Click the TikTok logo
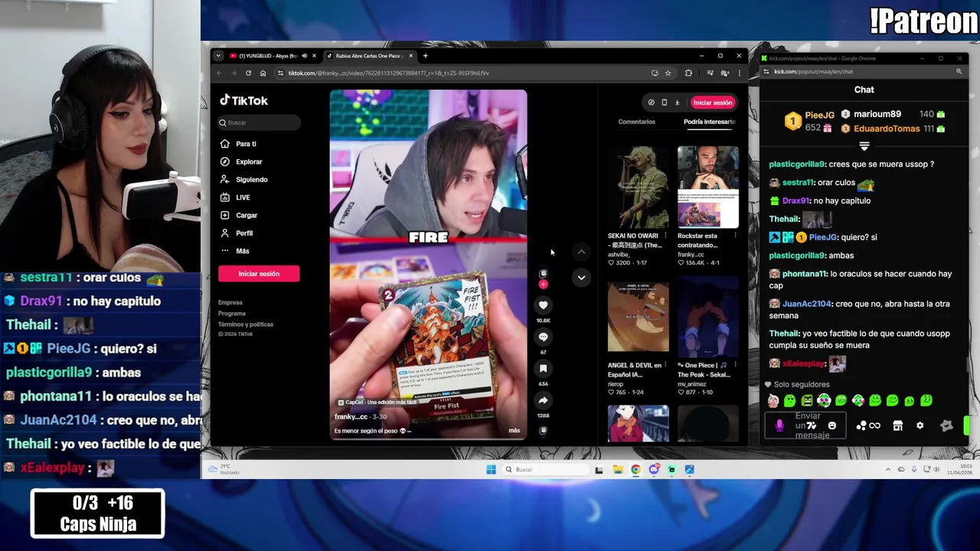 tap(243, 100)
